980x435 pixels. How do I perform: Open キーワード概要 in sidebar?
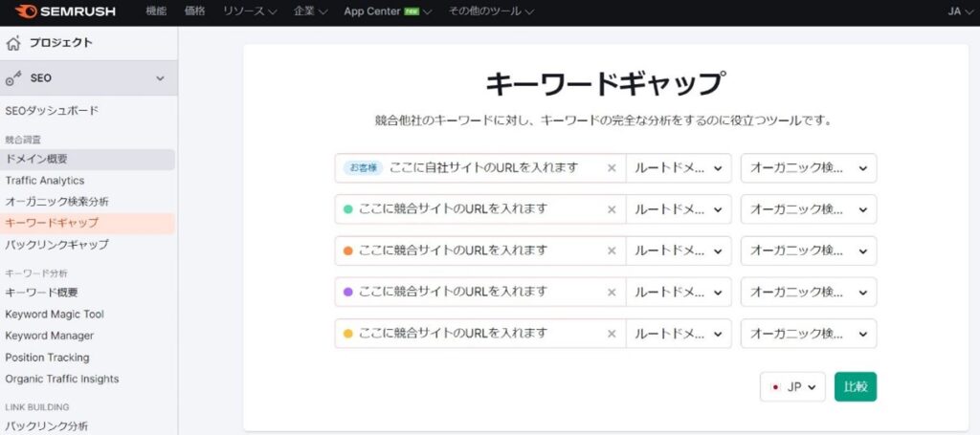coord(41,293)
